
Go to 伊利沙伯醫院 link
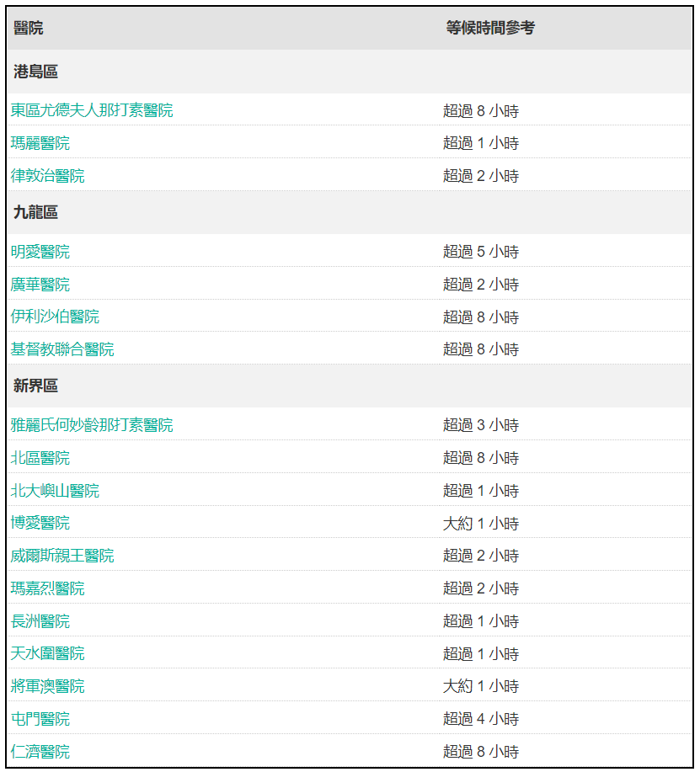click(55, 317)
